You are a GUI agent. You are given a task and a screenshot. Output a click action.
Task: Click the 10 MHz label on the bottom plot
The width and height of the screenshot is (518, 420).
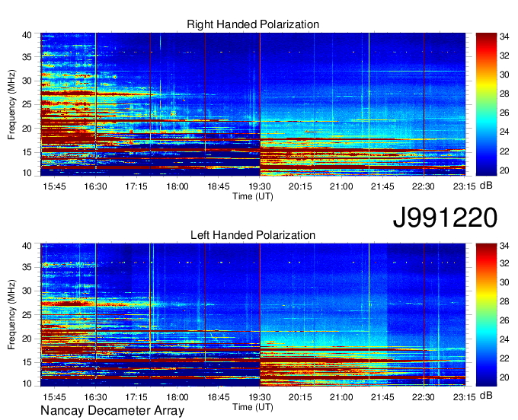(27, 383)
